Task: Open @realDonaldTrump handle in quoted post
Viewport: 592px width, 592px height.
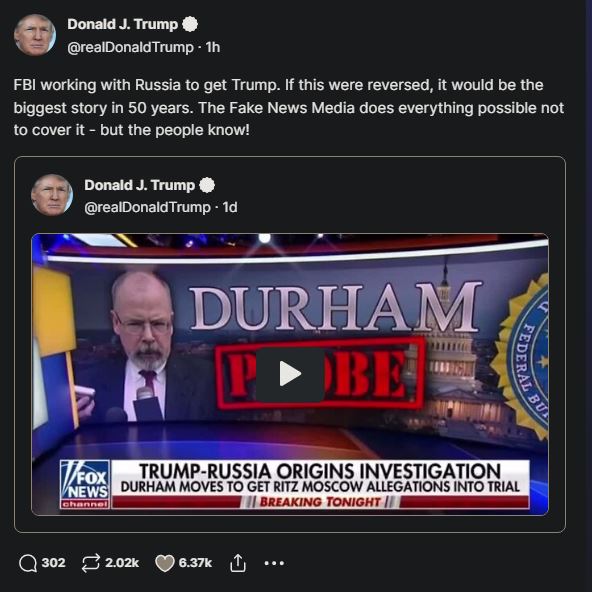Action: [x=147, y=207]
